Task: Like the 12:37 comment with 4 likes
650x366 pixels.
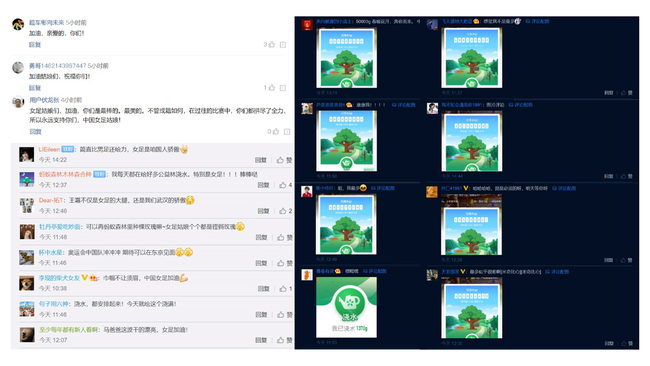Action: (x=283, y=185)
